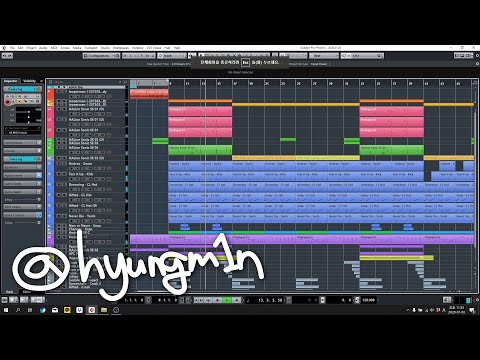
Task: Open the Track tab in left zone
Action: pyautogui.click(x=10, y=292)
